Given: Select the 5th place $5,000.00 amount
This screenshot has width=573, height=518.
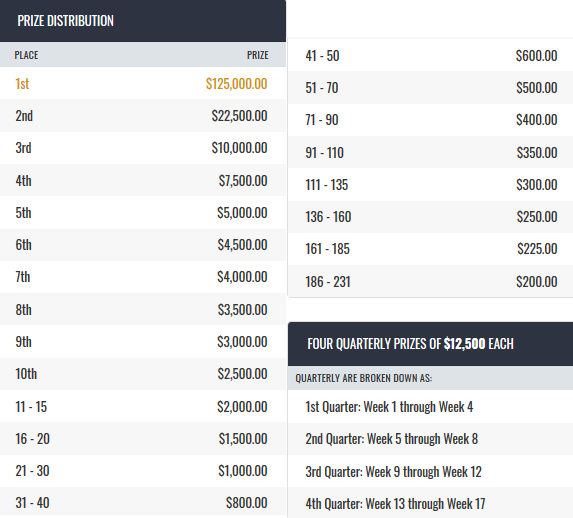Looking at the screenshot, I should click(242, 213).
